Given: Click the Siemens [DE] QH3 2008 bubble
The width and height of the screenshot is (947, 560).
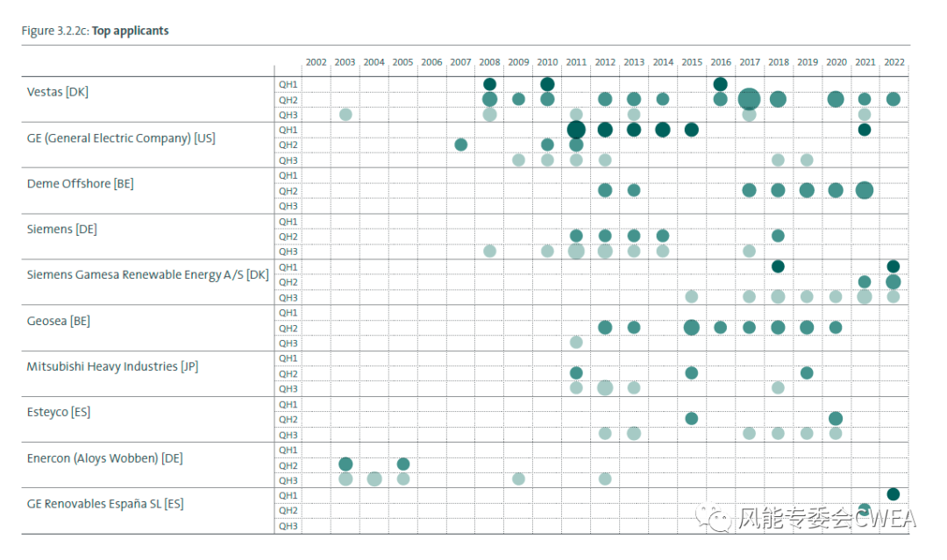Looking at the screenshot, I should 490,251.
